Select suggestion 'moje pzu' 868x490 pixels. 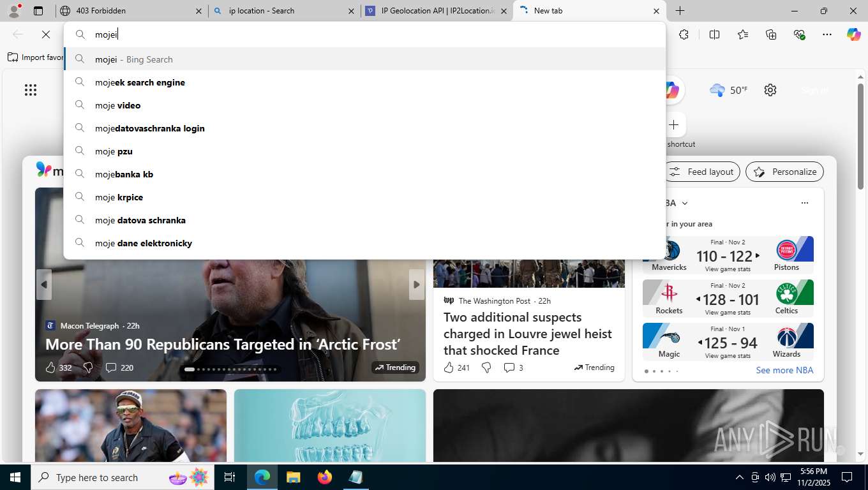pos(364,151)
